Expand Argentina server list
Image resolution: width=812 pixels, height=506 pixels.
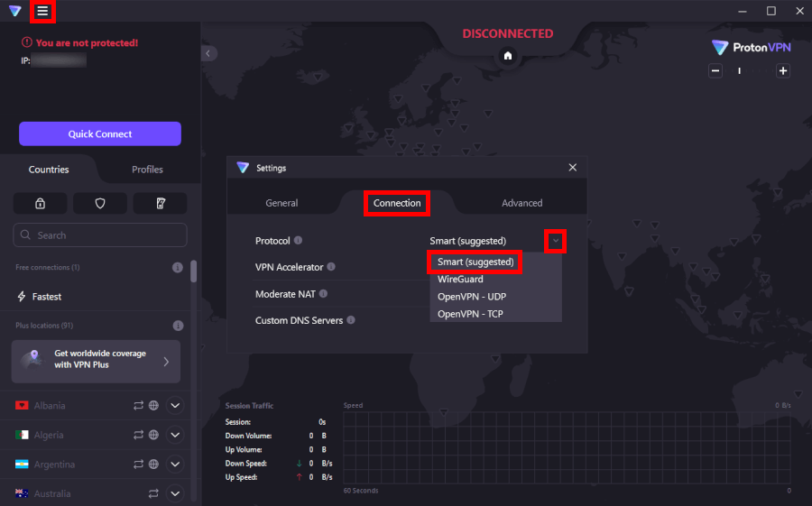tap(175, 465)
